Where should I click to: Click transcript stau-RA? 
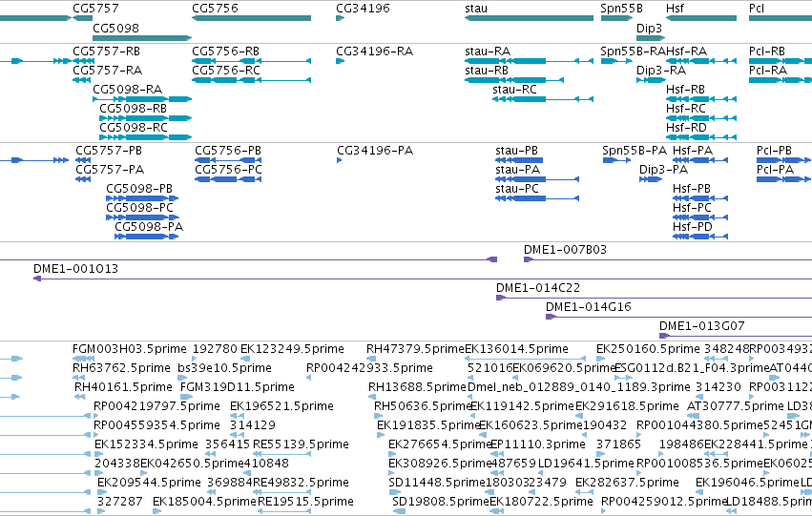pyautogui.click(x=488, y=52)
